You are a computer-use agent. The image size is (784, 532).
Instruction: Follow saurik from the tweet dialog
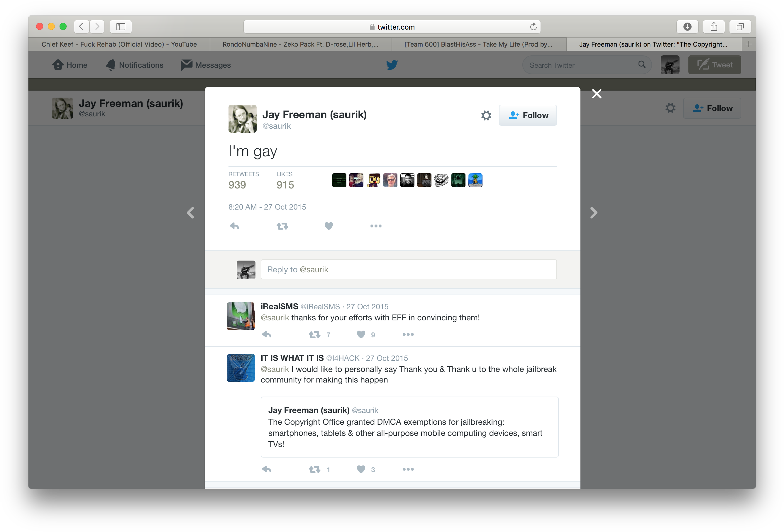click(x=528, y=115)
